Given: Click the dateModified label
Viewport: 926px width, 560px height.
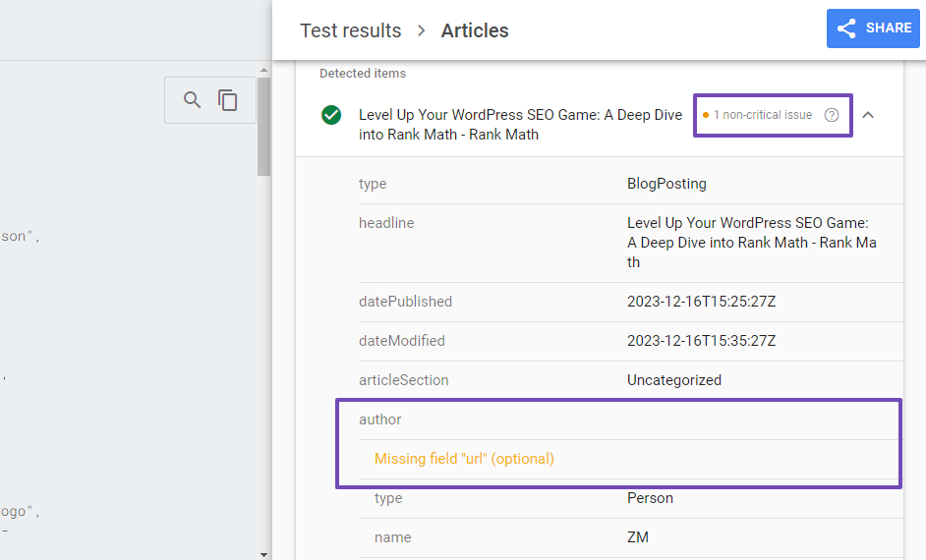Looking at the screenshot, I should tap(402, 341).
